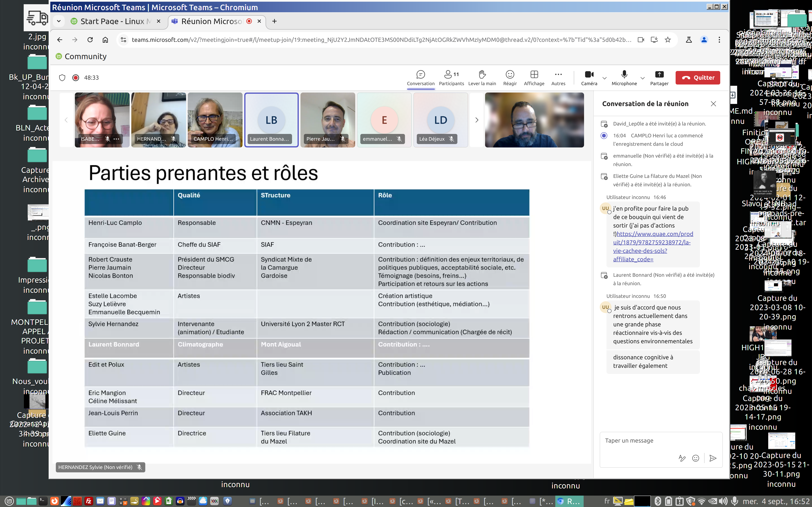Viewport: 812px width, 507px height.
Task: Click the send message arrow icon
Action: [713, 458]
